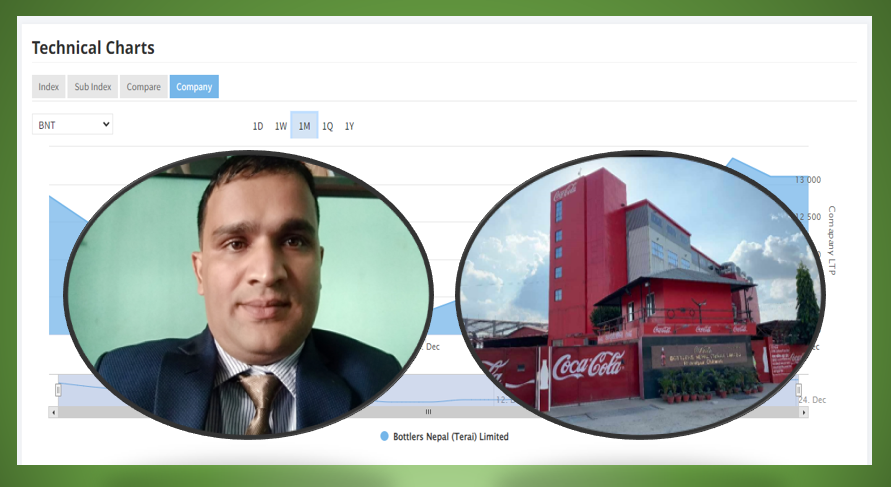The height and width of the screenshot is (487, 891).
Task: Expand the BNT company dropdown
Action: coord(73,124)
